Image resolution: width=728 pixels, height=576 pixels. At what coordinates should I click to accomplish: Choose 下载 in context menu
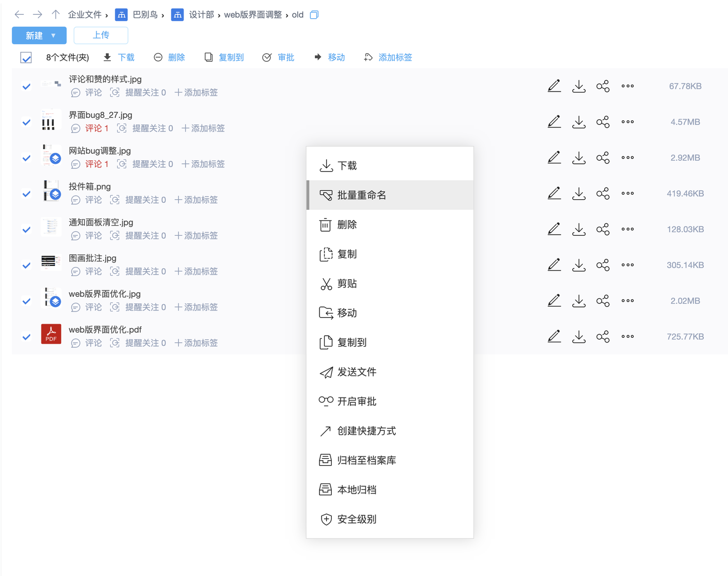390,165
